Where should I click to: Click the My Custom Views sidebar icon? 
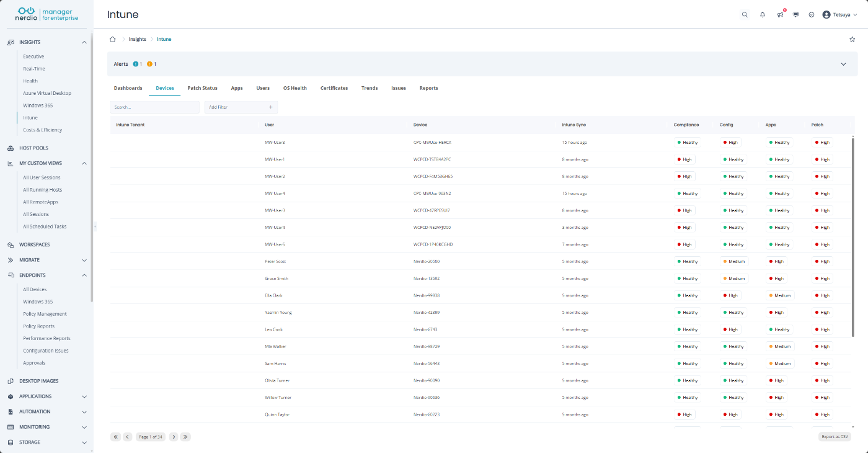[x=11, y=163]
